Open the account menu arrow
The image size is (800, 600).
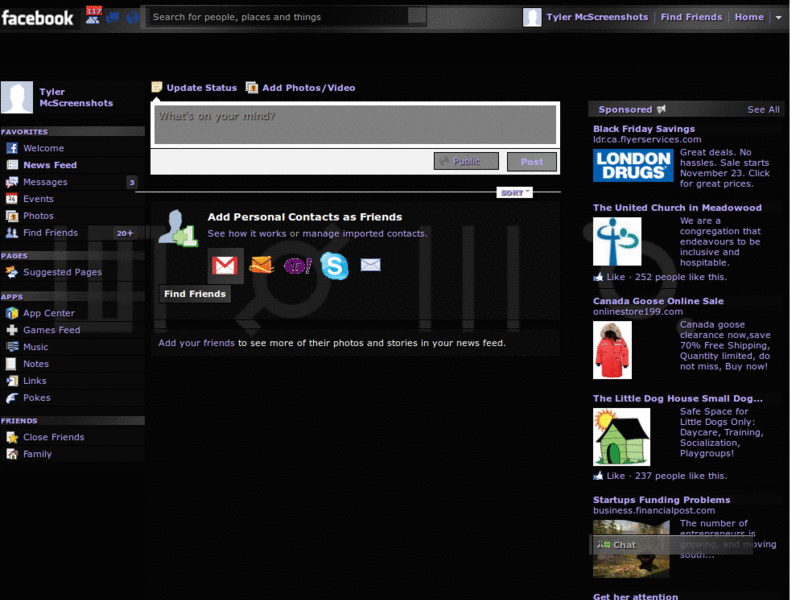pyautogui.click(x=779, y=17)
